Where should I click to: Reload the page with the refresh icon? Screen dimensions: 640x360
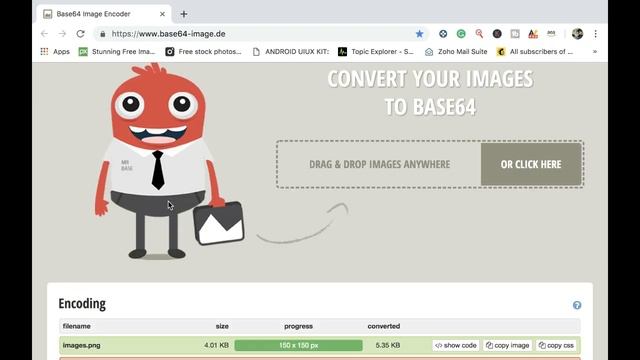[x=80, y=34]
